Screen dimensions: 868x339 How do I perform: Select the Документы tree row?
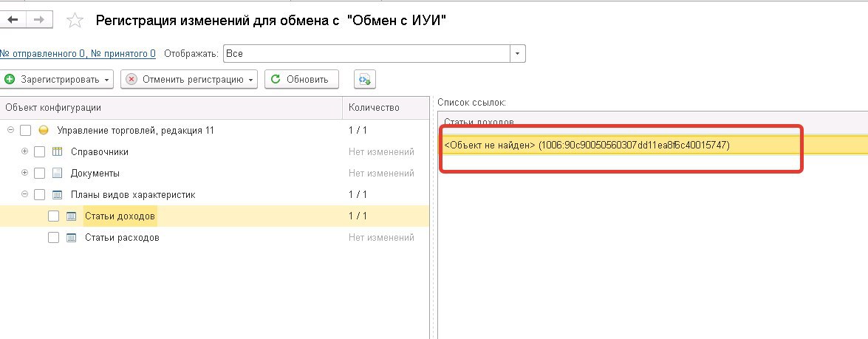[x=214, y=173]
